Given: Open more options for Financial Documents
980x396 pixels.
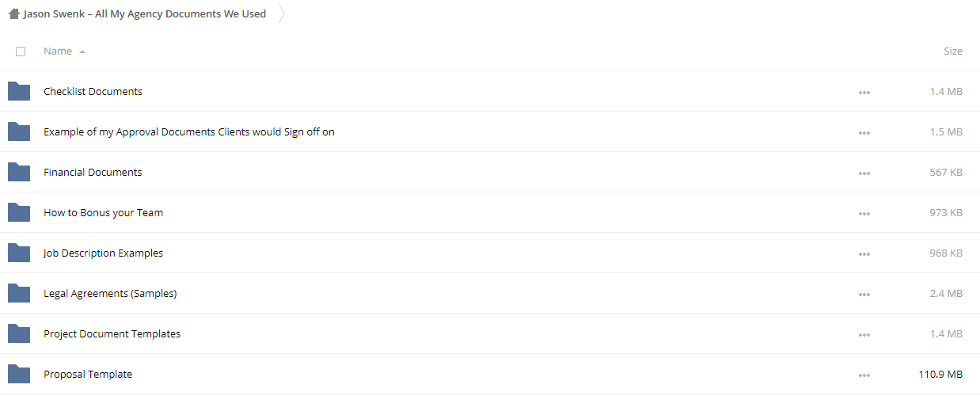Looking at the screenshot, I should click(864, 173).
